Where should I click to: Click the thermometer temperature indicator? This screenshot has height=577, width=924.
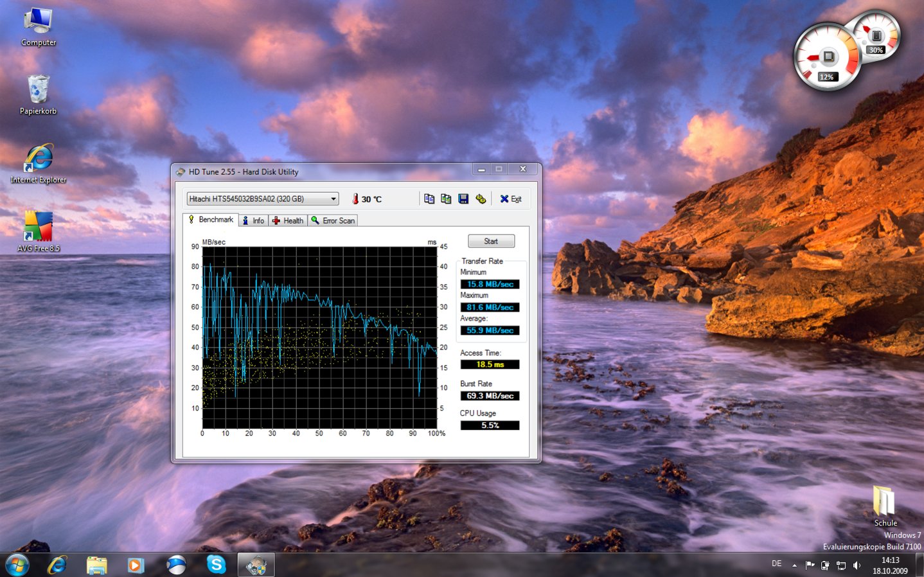355,199
